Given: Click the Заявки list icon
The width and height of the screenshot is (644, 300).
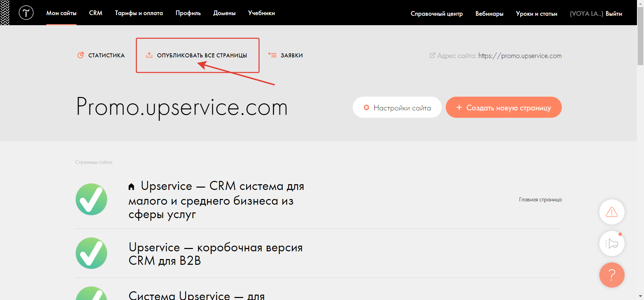Looking at the screenshot, I should coord(272,55).
